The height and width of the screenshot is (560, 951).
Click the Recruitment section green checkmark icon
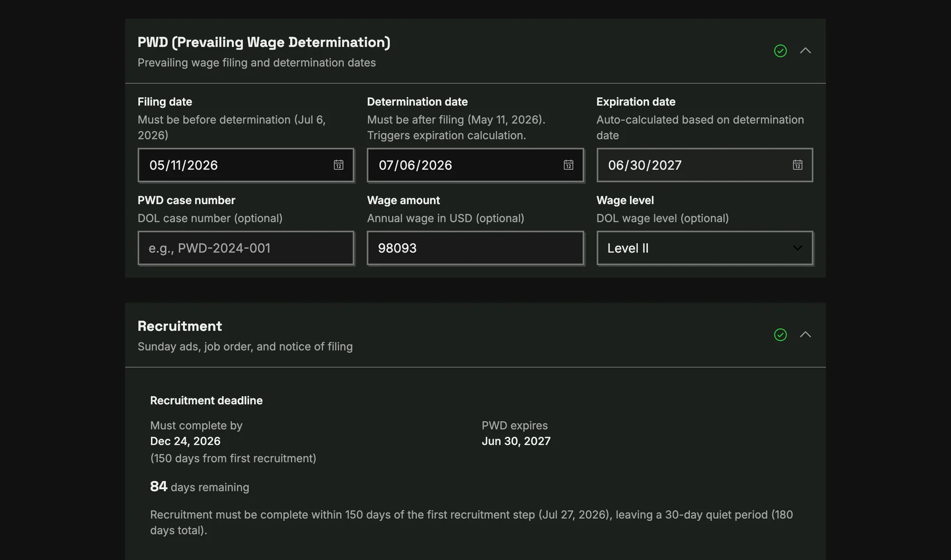tap(780, 334)
